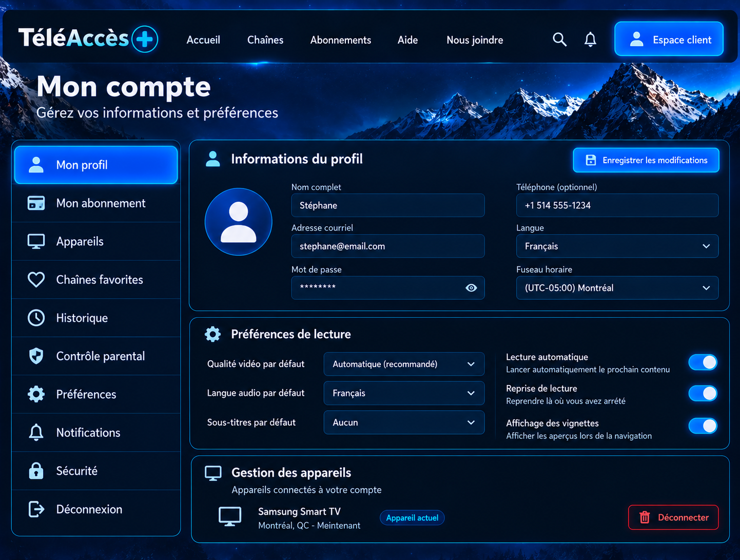
Task: Show password with the eye icon
Action: click(471, 288)
